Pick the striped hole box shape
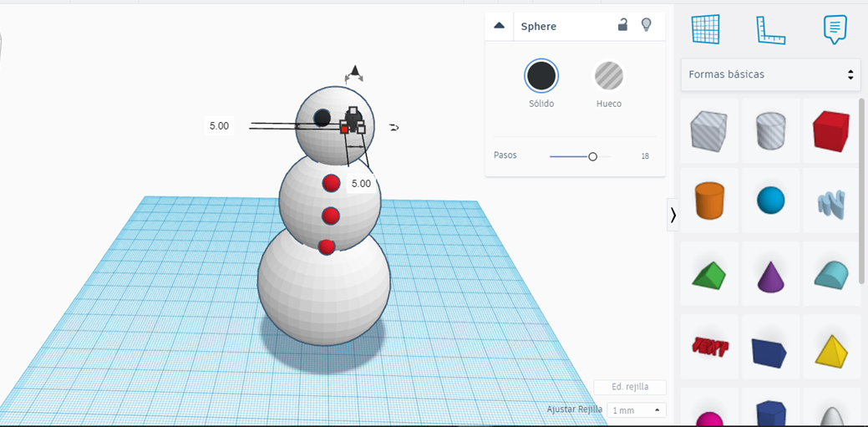 (708, 131)
